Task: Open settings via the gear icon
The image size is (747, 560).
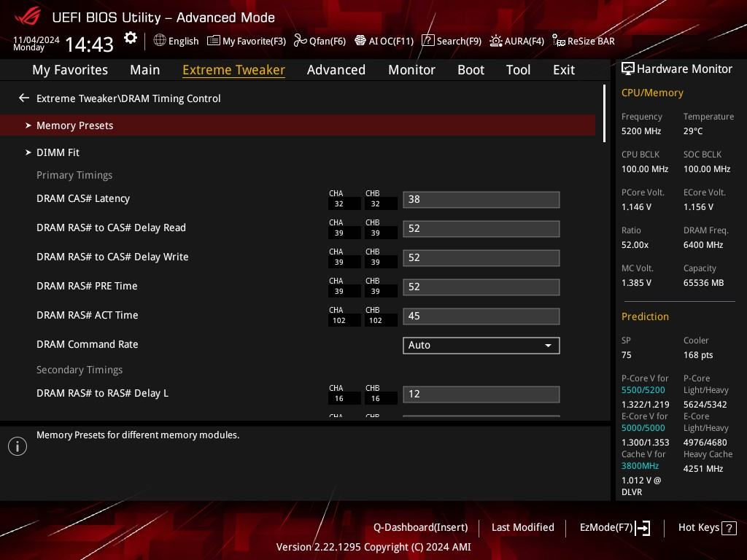Action: point(130,38)
